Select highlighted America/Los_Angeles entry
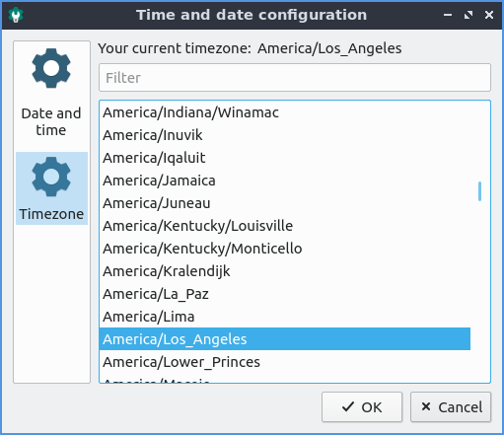This screenshot has height=435, width=504. (x=285, y=339)
